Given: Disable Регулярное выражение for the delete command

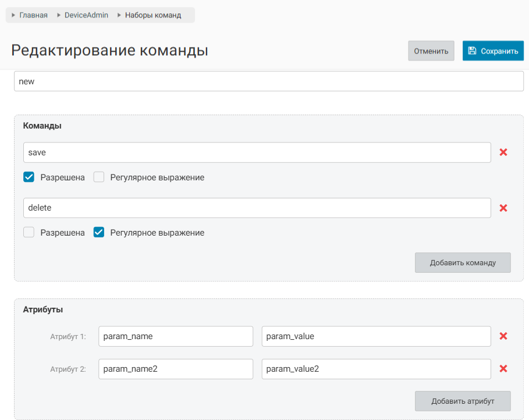Looking at the screenshot, I should (99, 233).
